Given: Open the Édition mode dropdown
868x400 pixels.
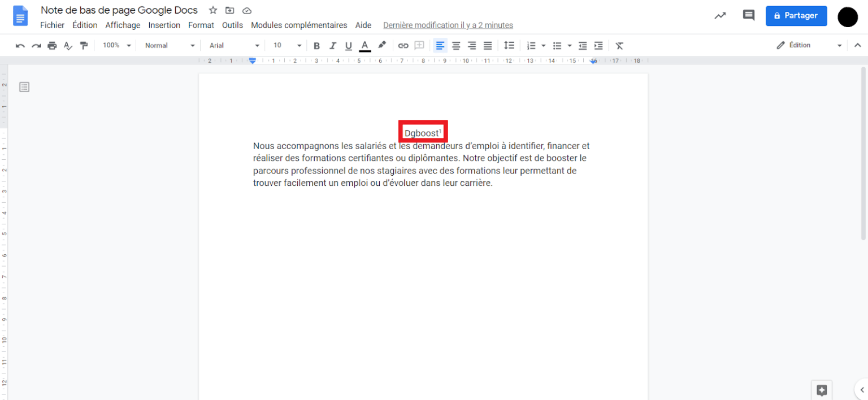Looking at the screenshot, I should pyautogui.click(x=809, y=45).
